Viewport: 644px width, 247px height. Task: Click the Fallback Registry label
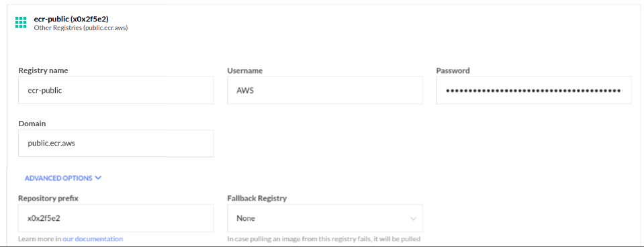pos(257,198)
